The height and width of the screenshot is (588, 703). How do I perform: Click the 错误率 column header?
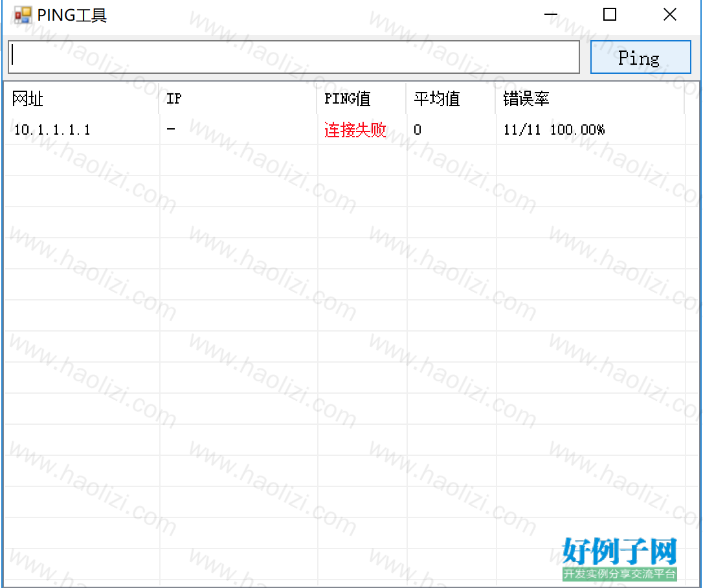pyautogui.click(x=590, y=98)
